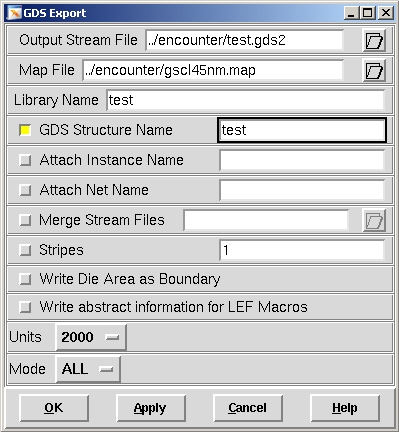This screenshot has height=432, width=399.
Task: Open the Mode dropdown showing ALL
Action: (x=88, y=369)
